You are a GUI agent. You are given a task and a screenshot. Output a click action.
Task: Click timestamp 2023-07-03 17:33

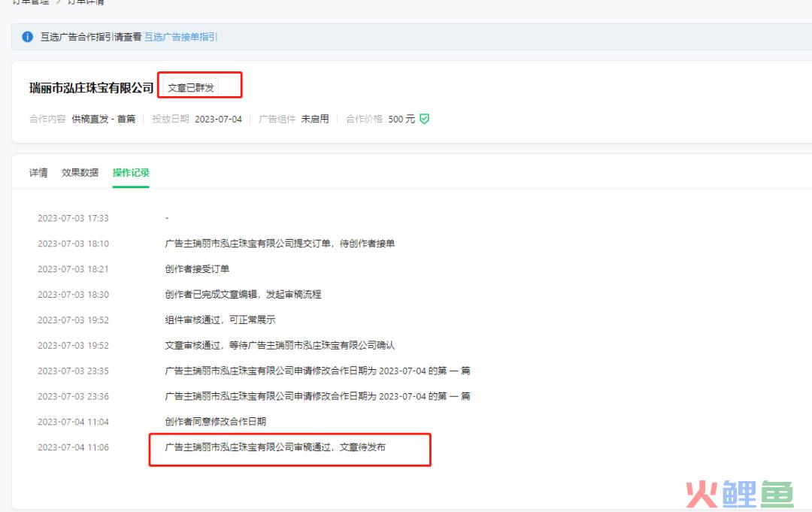pos(73,219)
